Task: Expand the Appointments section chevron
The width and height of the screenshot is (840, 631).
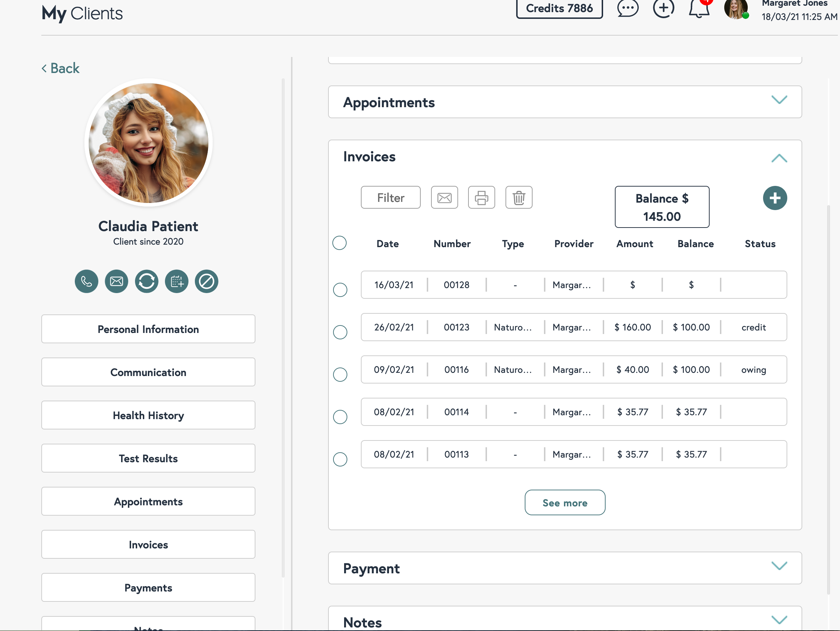Action: click(778, 100)
